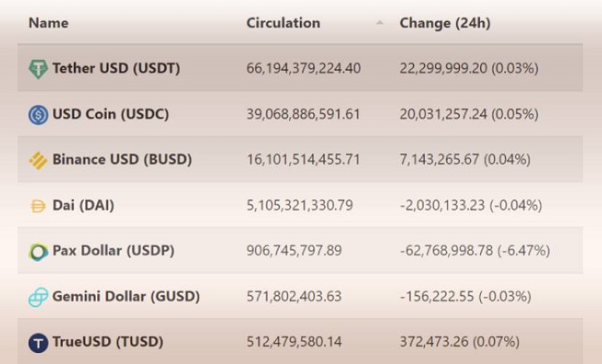Click the Gemini Dollar teal logo icon
Viewport: 602px width, 364px height.
pos(38,297)
